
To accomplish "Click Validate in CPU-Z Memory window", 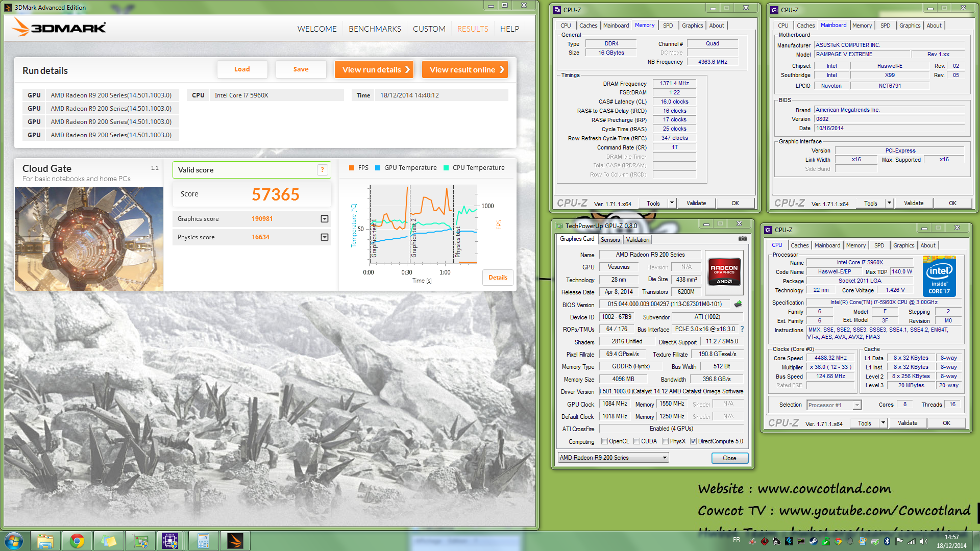I will (696, 203).
